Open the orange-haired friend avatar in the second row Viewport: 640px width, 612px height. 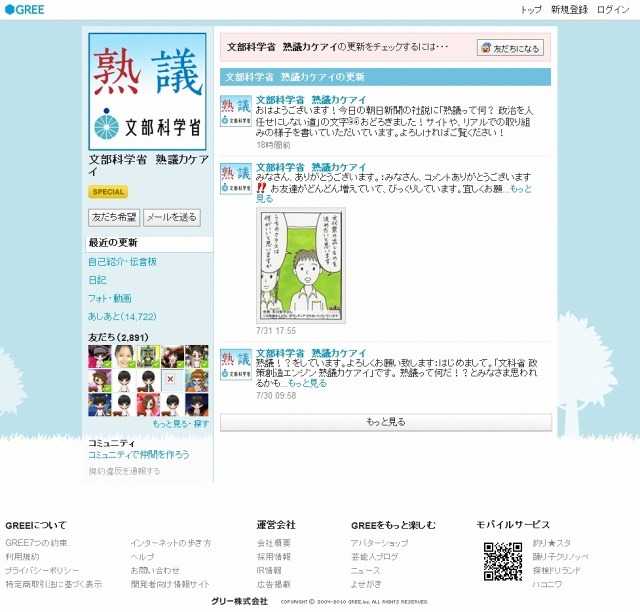click(197, 381)
